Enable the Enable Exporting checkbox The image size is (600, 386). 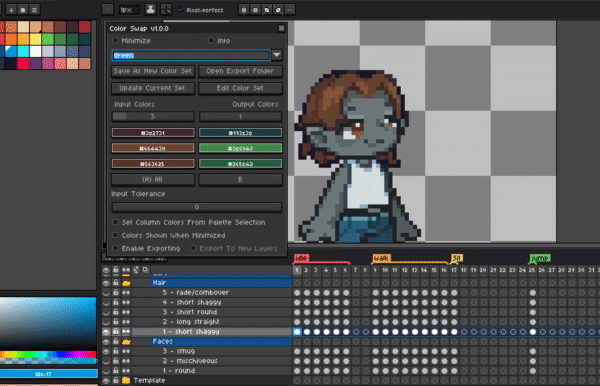click(x=115, y=248)
